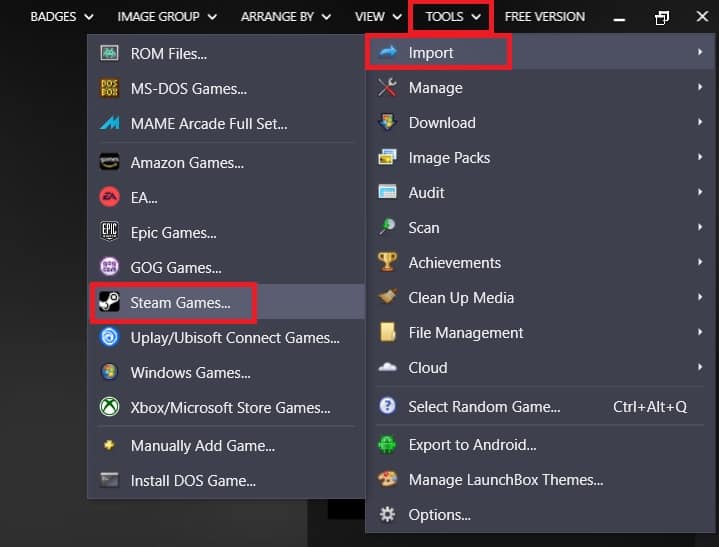This screenshot has width=719, height=547.
Task: Open Options... from the Tools menu
Action: (x=540, y=514)
